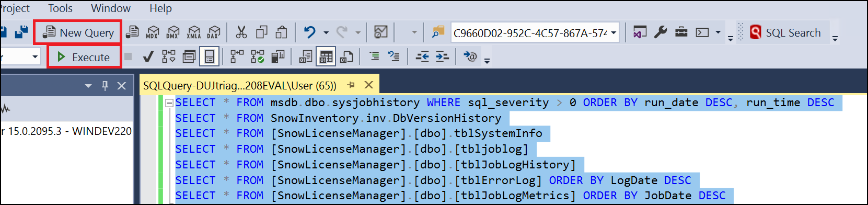Click DbVersionHistory in the second query line
This screenshot has height=205, width=868.
tap(447, 118)
